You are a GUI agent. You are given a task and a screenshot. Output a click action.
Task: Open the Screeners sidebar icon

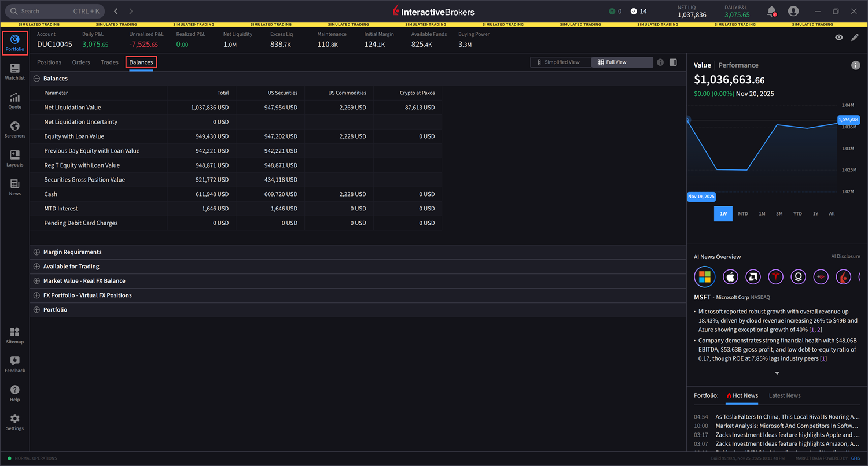(x=14, y=130)
